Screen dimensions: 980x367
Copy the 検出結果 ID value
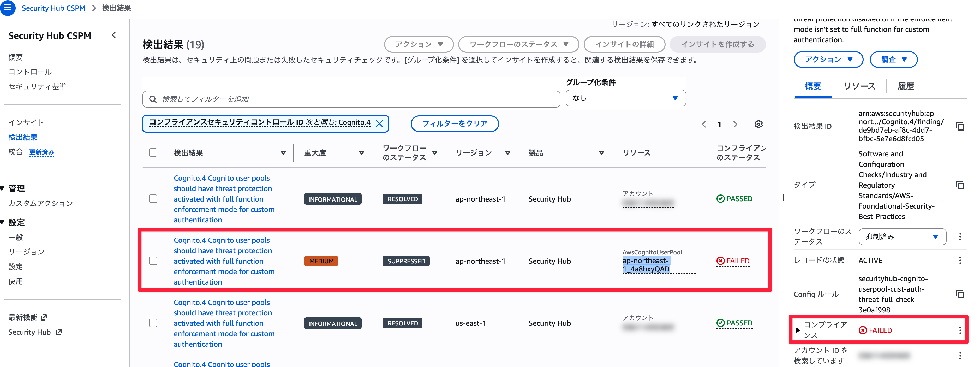pyautogui.click(x=960, y=126)
